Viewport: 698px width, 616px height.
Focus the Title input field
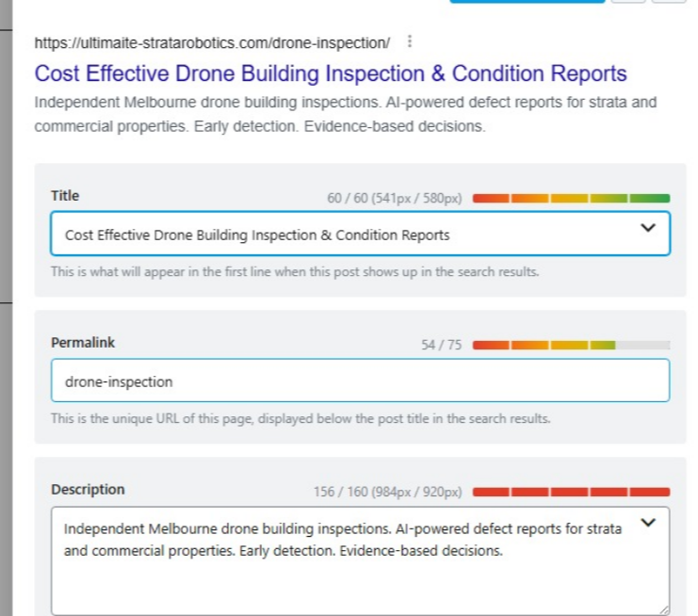coord(339,235)
